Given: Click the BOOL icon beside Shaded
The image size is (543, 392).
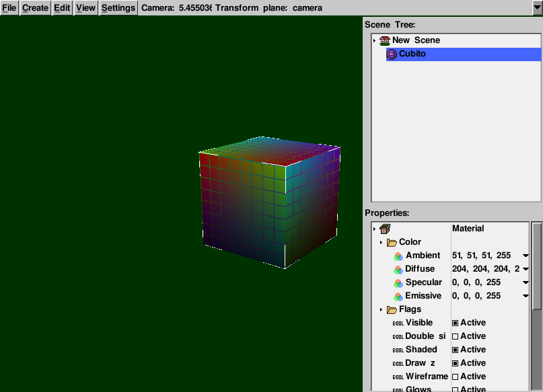Looking at the screenshot, I should tap(398, 350).
